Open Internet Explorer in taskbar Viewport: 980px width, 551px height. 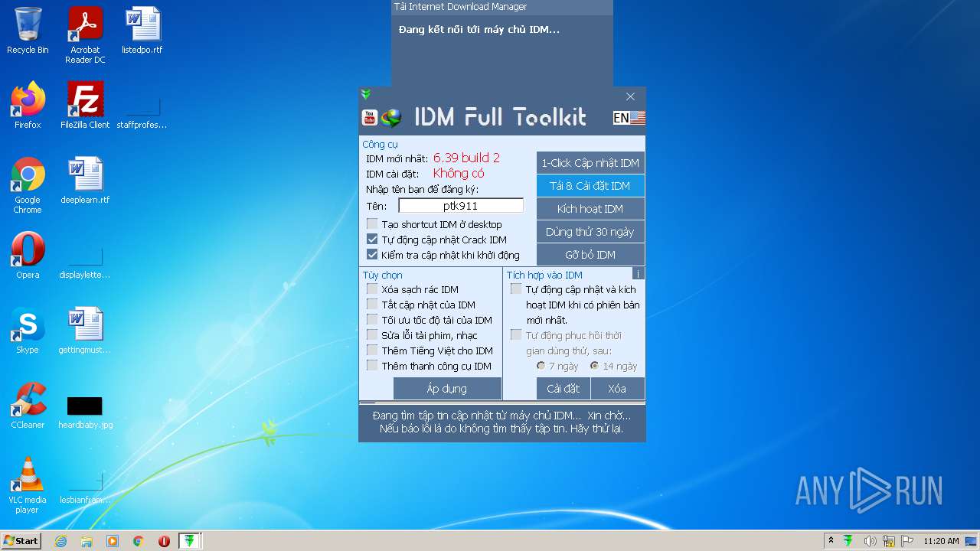60,541
